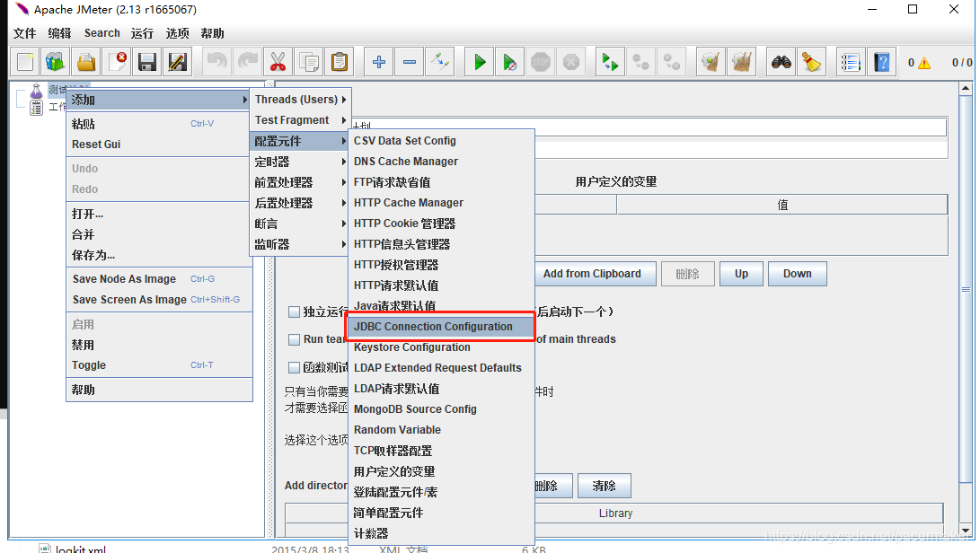Click the Library column header
Screen dimensions: 980x553
pyautogui.click(x=615, y=513)
